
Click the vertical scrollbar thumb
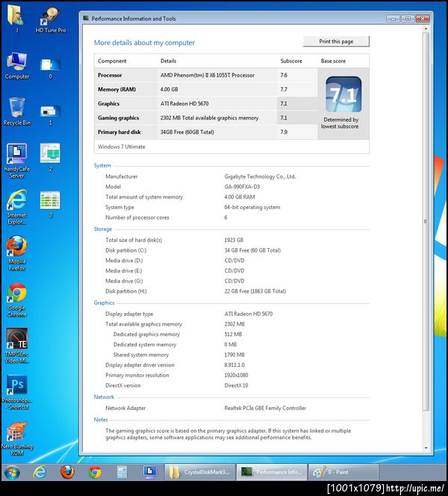(x=426, y=221)
